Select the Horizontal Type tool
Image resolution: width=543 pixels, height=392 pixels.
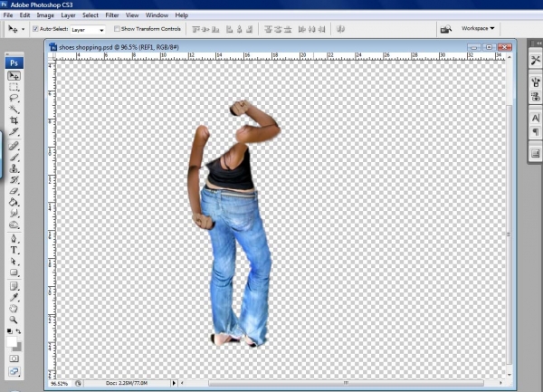pos(14,250)
